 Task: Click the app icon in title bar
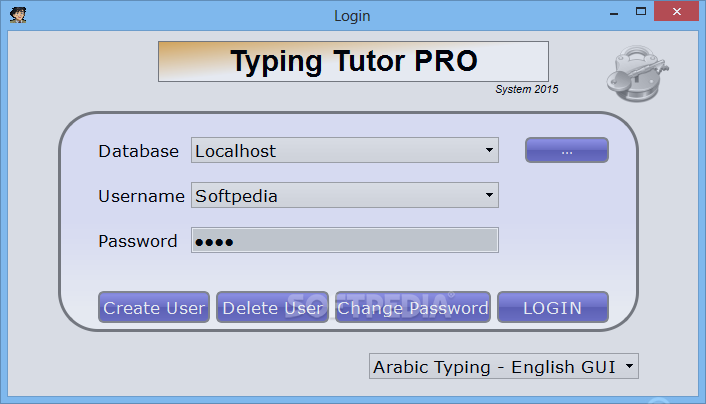[x=18, y=15]
